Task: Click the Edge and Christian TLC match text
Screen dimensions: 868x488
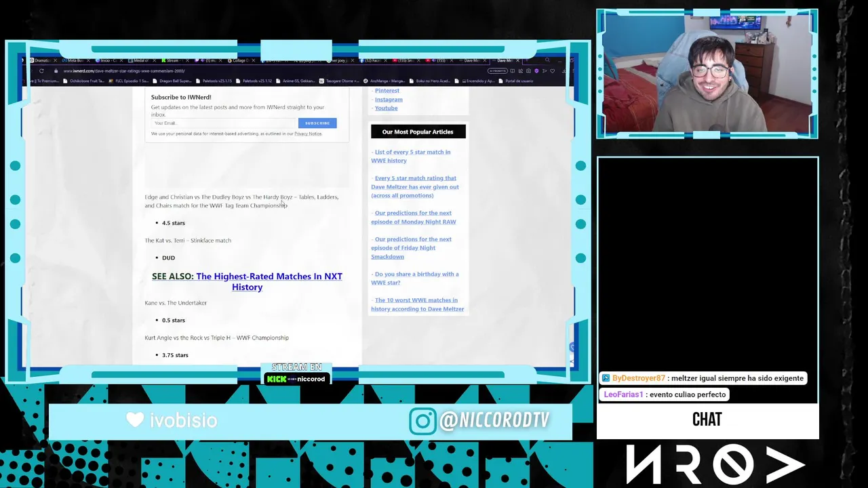Action: (x=241, y=201)
